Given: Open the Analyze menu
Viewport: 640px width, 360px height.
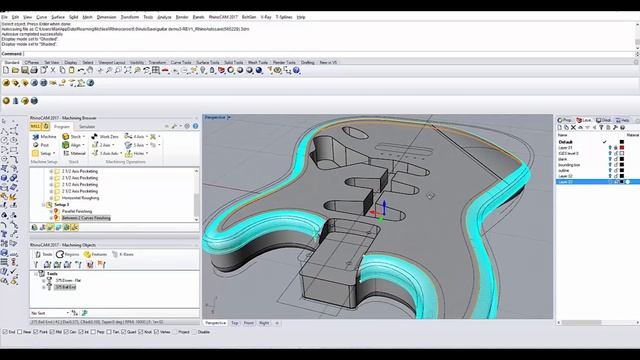Looking at the screenshot, I should pyautogui.click(x=164, y=17).
